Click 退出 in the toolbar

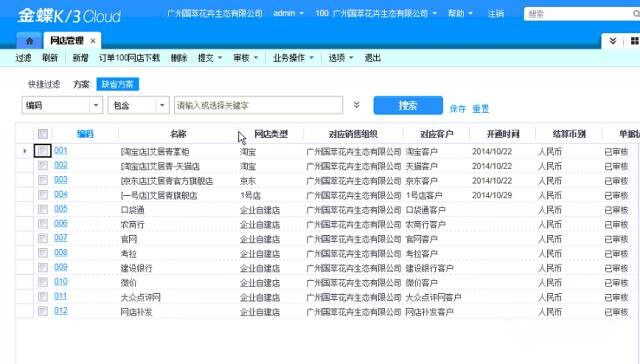click(372, 58)
